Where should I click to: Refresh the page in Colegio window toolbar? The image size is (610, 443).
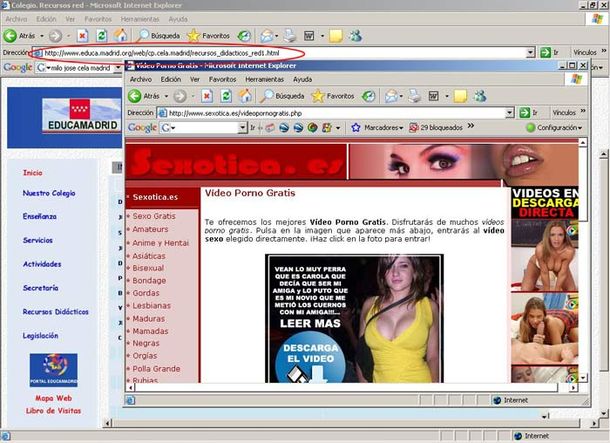click(x=102, y=36)
